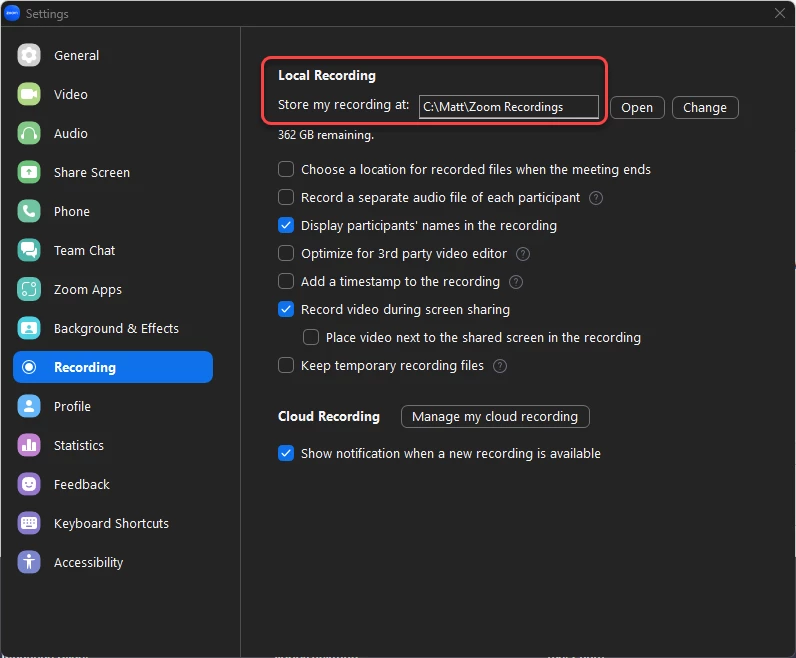Click the Feedback smiley icon

click(29, 484)
